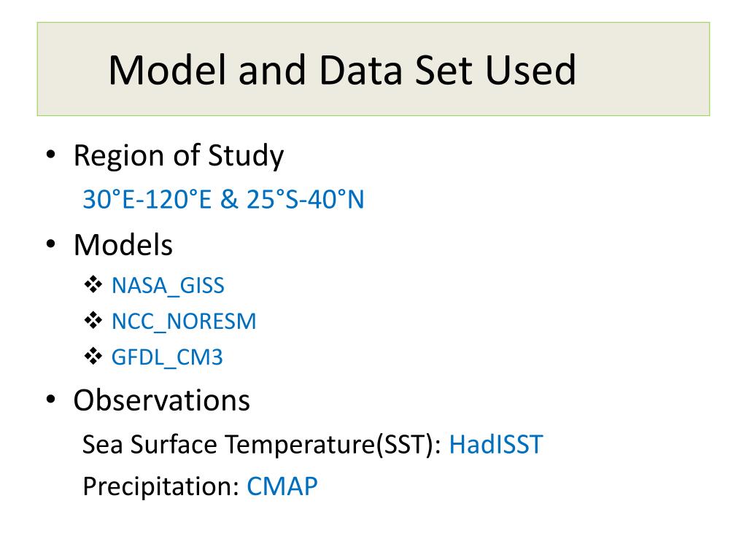
Task: Click the HadISST dataset text
Action: (x=495, y=444)
